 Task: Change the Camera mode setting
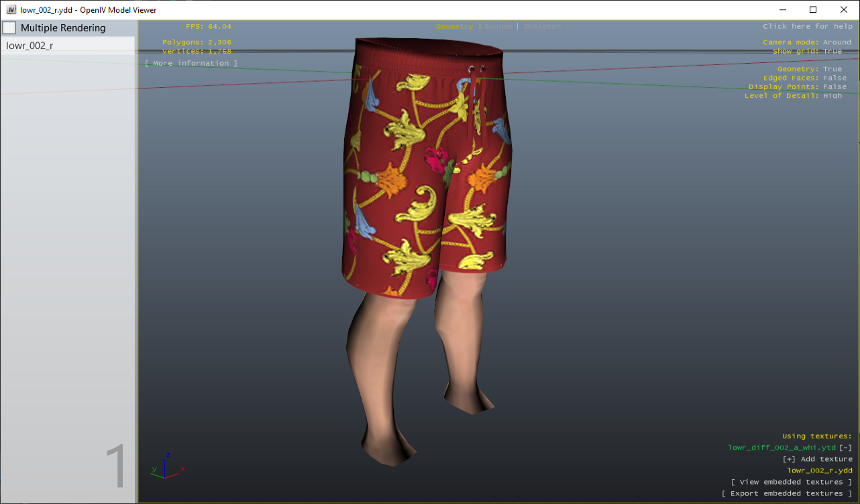tap(838, 42)
